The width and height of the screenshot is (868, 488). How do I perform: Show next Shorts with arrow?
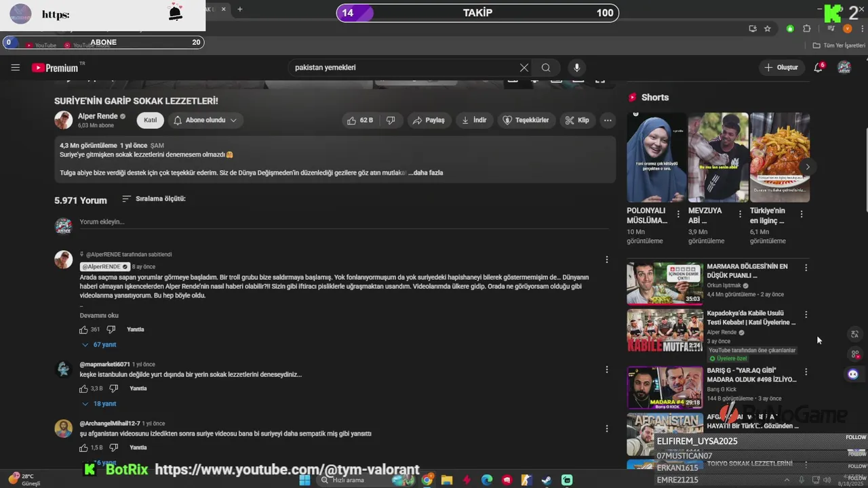807,167
